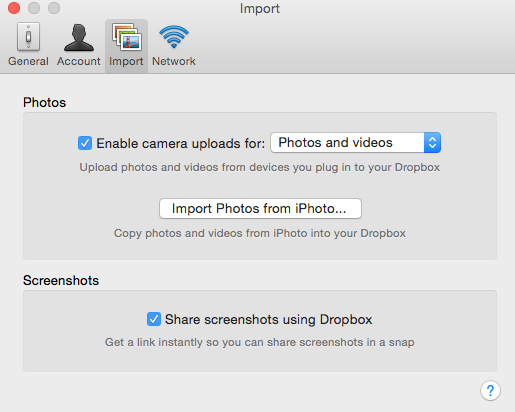This screenshot has height=412, width=515.
Task: Click Import Photos from iPhoto button
Action: [x=260, y=209]
